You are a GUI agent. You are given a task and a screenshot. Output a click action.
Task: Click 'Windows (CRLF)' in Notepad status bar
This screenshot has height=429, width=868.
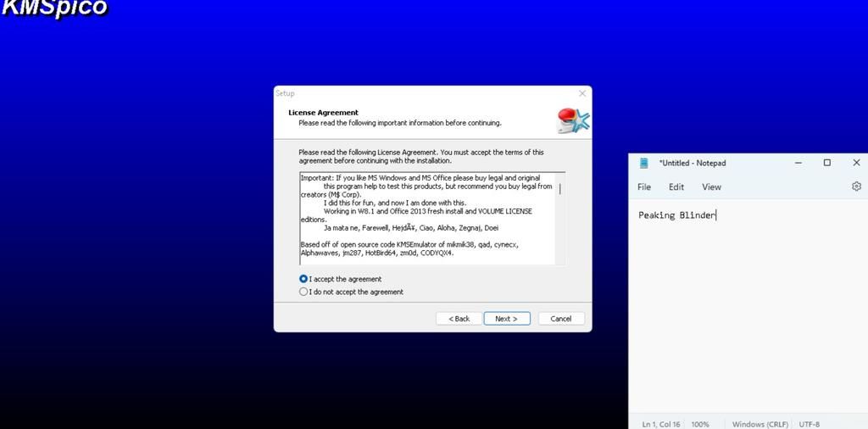[x=760, y=424]
